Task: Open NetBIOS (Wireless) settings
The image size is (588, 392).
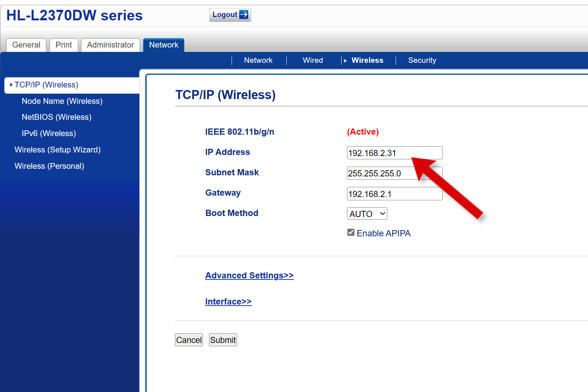Action: pos(57,117)
